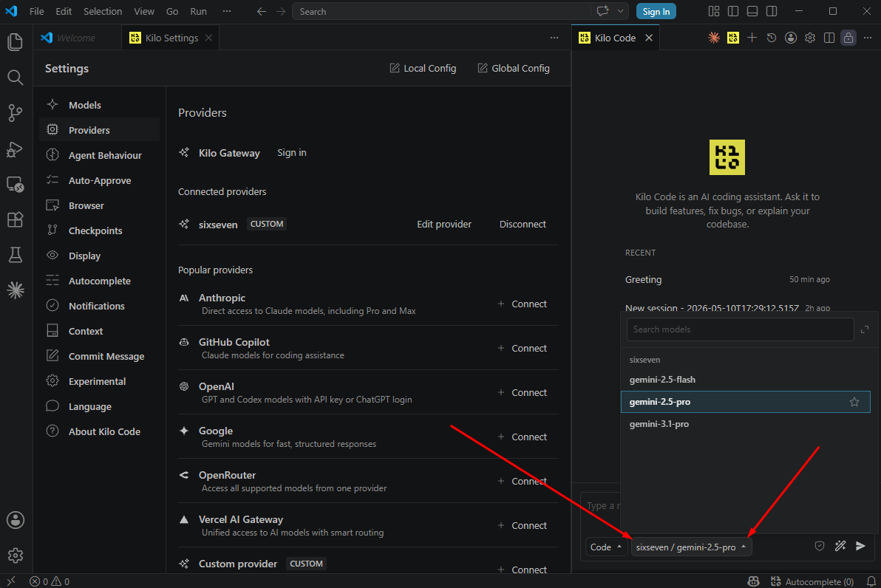Split the Kilo Code editor view
The image size is (881, 588).
(829, 38)
